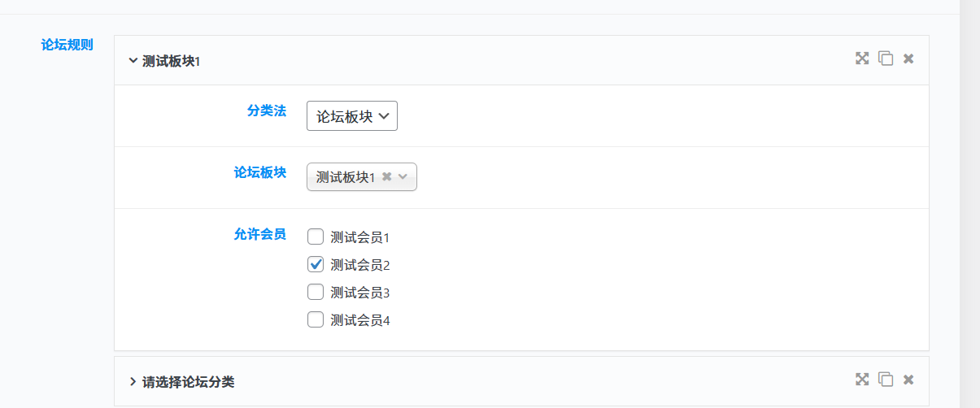The height and width of the screenshot is (408, 980).
Task: Uncheck the 测试会员2 checkbox
Action: (316, 264)
